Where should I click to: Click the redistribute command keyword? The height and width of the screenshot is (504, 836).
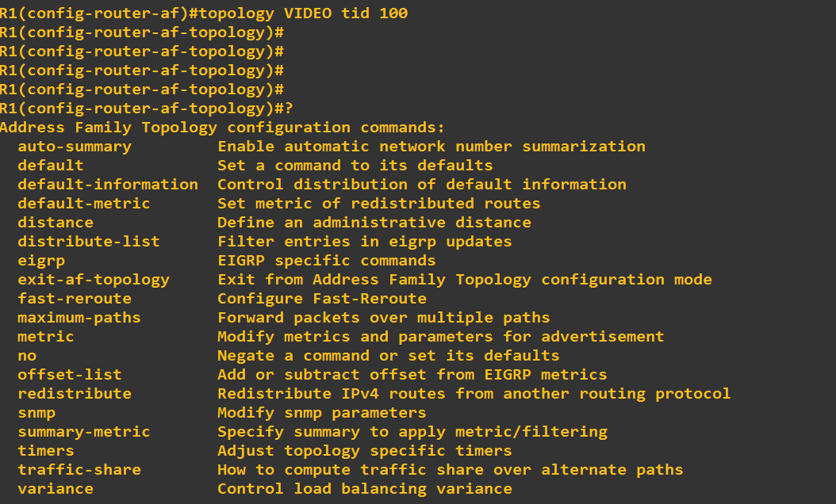click(75, 394)
